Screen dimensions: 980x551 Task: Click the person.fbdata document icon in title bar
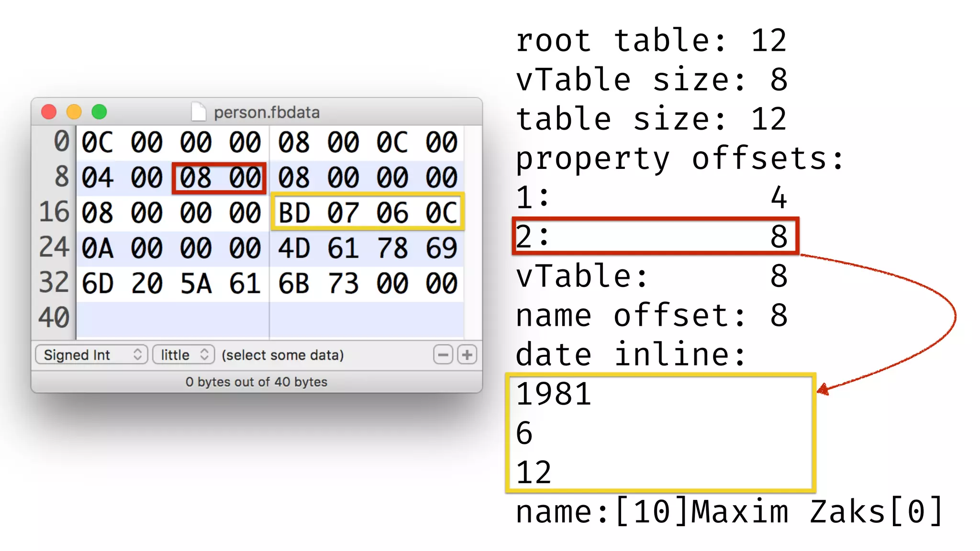[199, 112]
